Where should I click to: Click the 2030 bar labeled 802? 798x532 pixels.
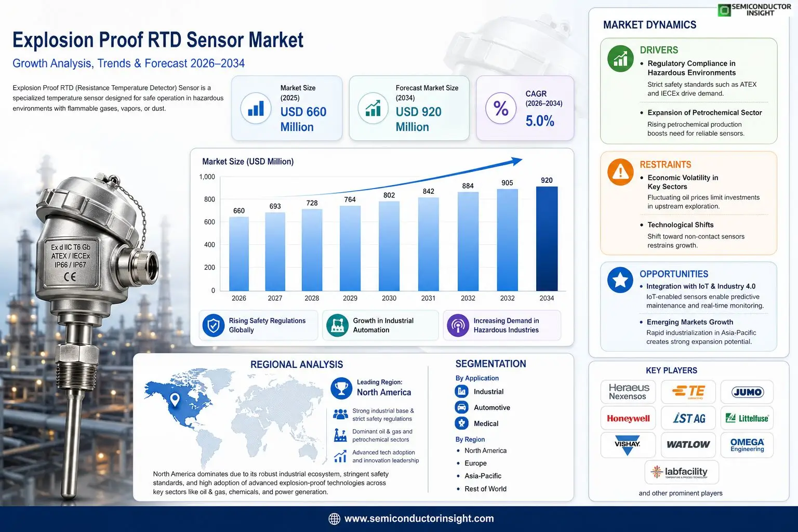[389, 246]
